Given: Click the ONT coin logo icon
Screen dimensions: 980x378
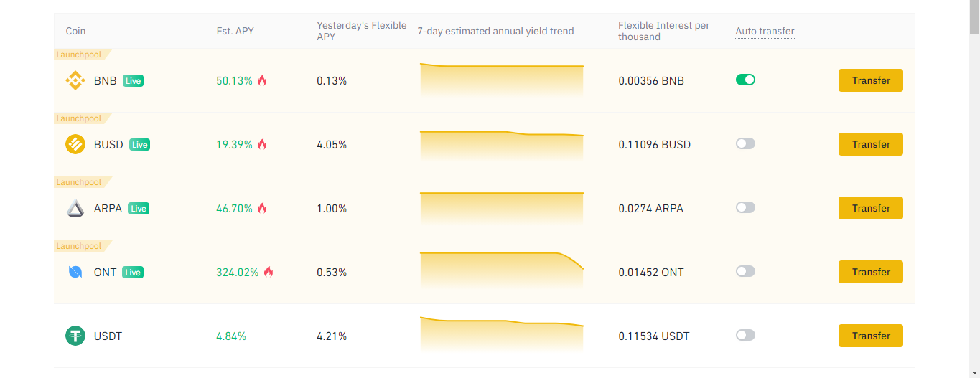Looking at the screenshot, I should pos(75,273).
